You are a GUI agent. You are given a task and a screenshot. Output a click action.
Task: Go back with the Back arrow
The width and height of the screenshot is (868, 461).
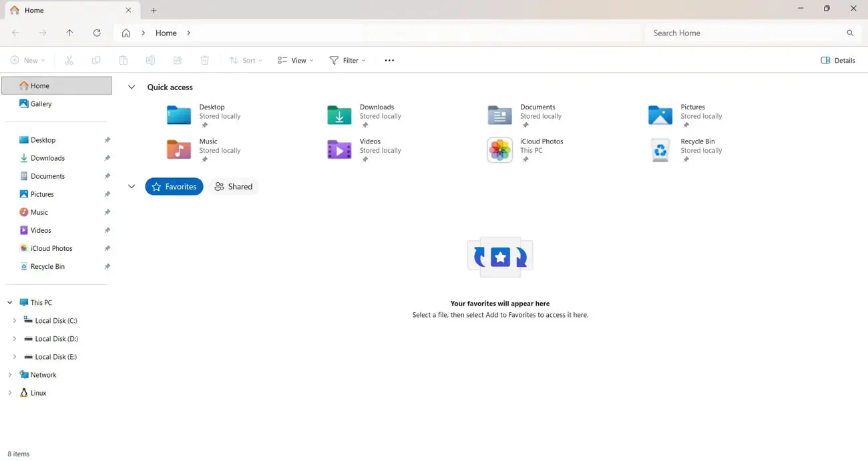tap(15, 33)
